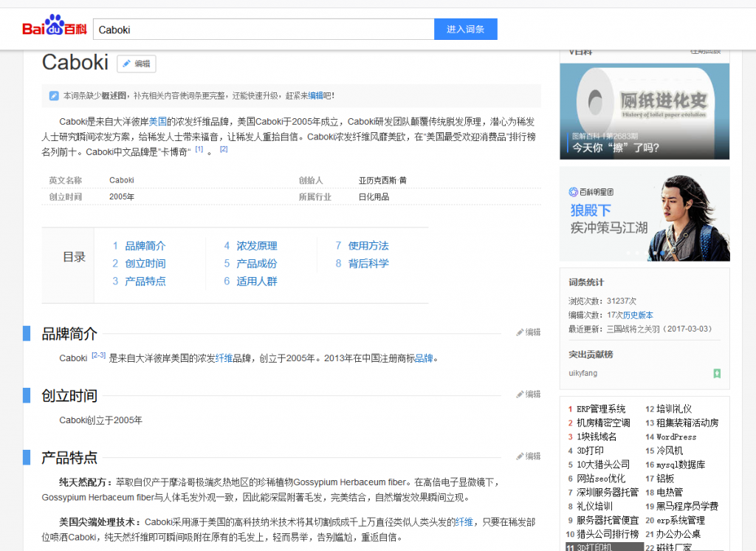Click the Baidu Baike logo

(x=55, y=26)
